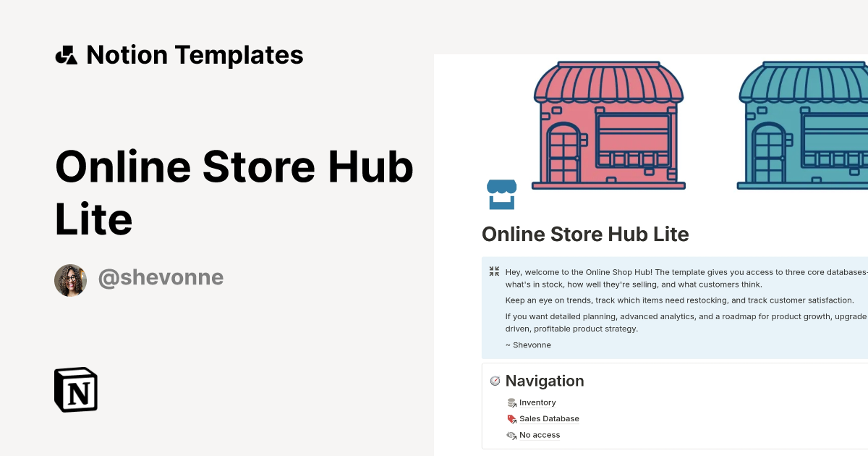Click the database icon beside Inventory

click(x=512, y=402)
